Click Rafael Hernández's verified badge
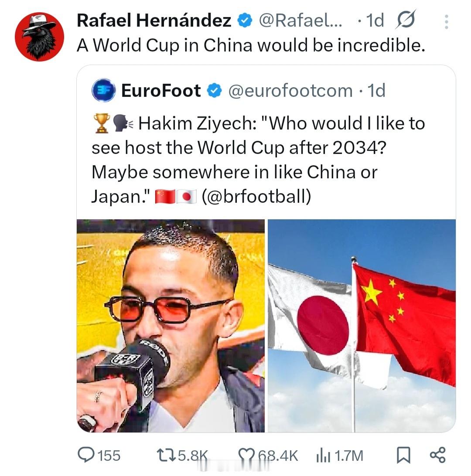The height and width of the screenshot is (476, 471). click(x=245, y=20)
